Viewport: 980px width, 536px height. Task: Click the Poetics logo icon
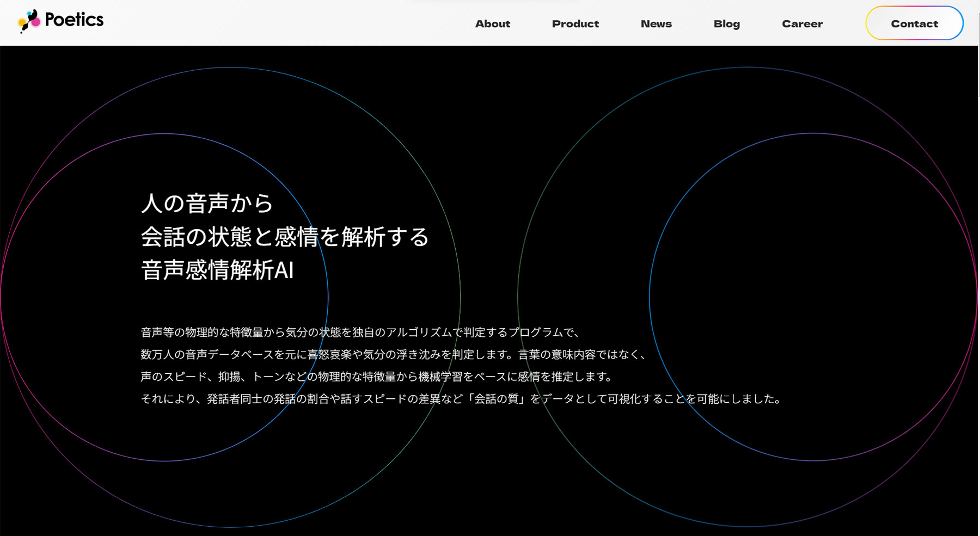[29, 21]
